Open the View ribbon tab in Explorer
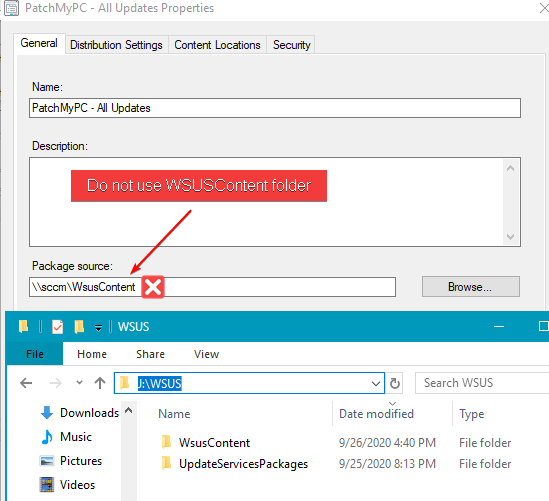Image resolution: width=549 pixels, height=501 pixels. click(207, 354)
